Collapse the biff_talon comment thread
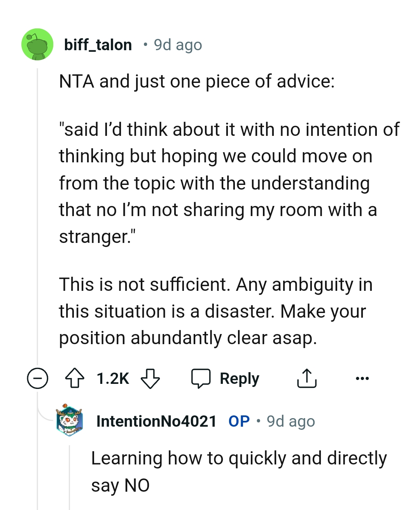This screenshot has height=510, width=420. (37, 378)
